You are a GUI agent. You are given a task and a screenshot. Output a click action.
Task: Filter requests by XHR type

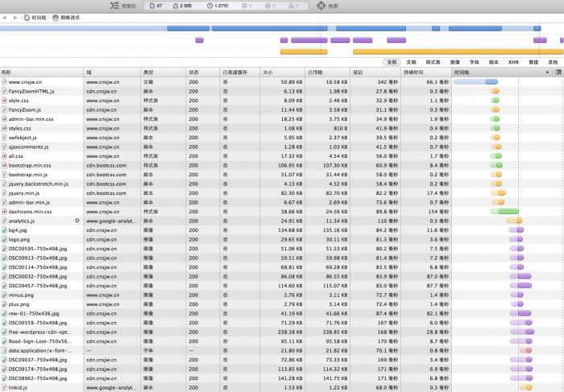(x=513, y=62)
